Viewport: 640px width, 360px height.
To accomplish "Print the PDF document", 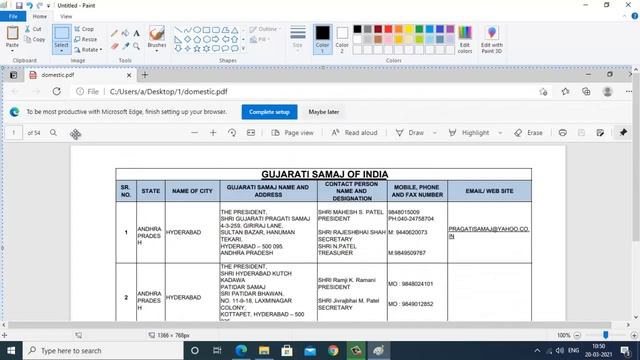I will coord(562,133).
